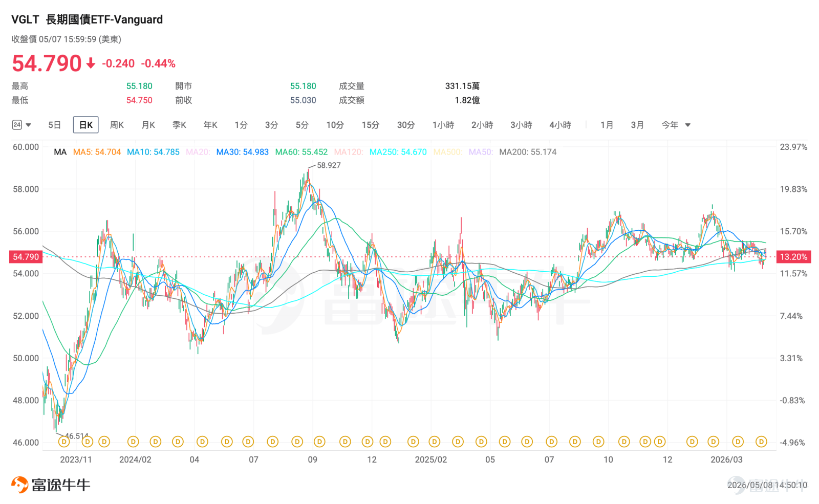819x504 pixels.
Task: Click the red 13.20% axis tag
Action: point(793,257)
